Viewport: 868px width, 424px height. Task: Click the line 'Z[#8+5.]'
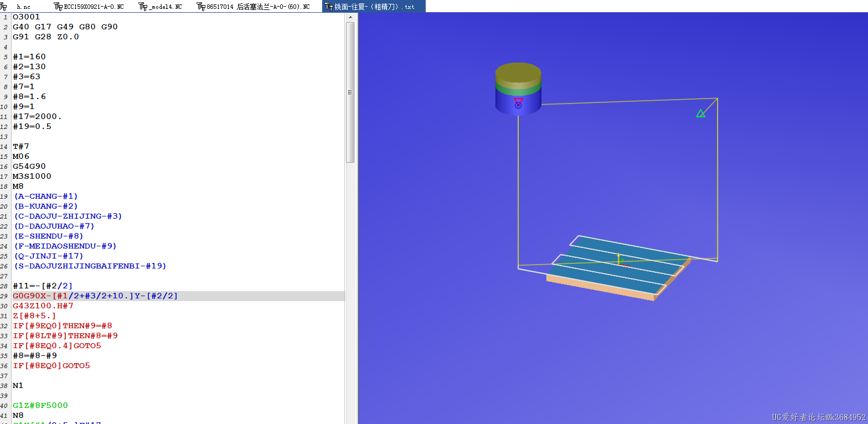[x=35, y=316]
